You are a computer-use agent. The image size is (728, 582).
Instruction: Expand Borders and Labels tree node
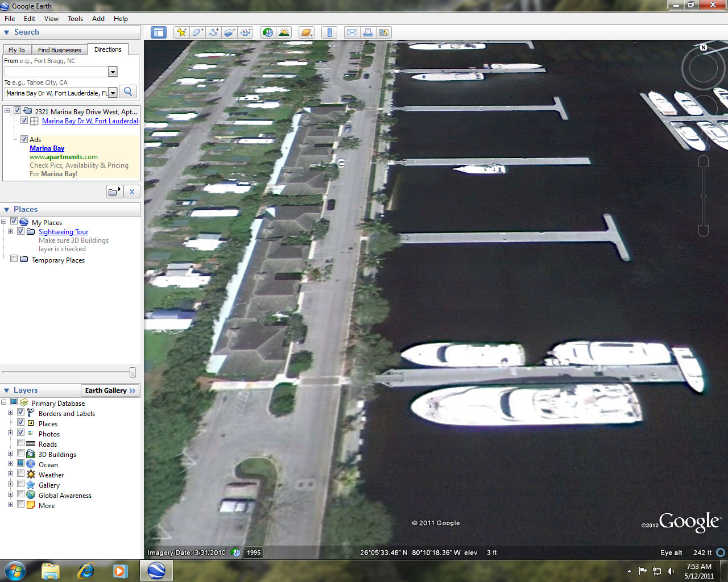pyautogui.click(x=11, y=413)
